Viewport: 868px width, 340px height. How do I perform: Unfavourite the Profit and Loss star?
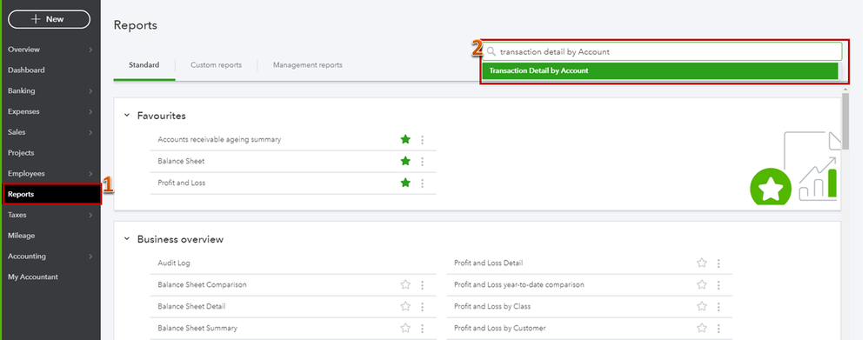point(405,183)
